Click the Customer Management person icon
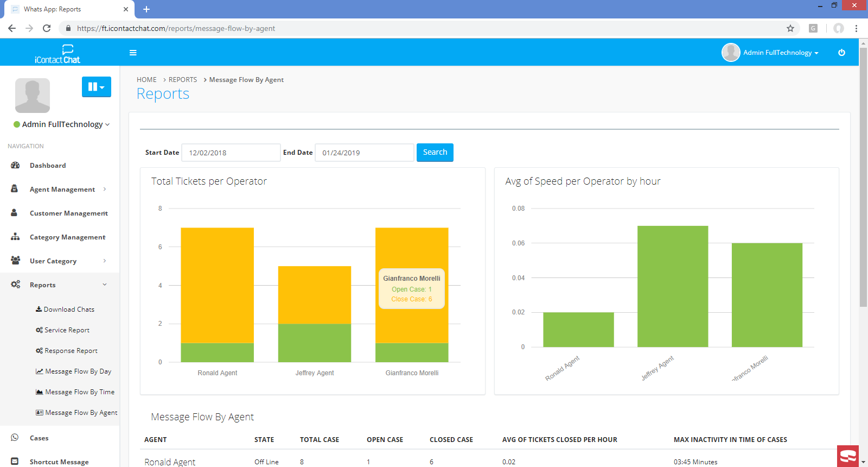 click(14, 213)
